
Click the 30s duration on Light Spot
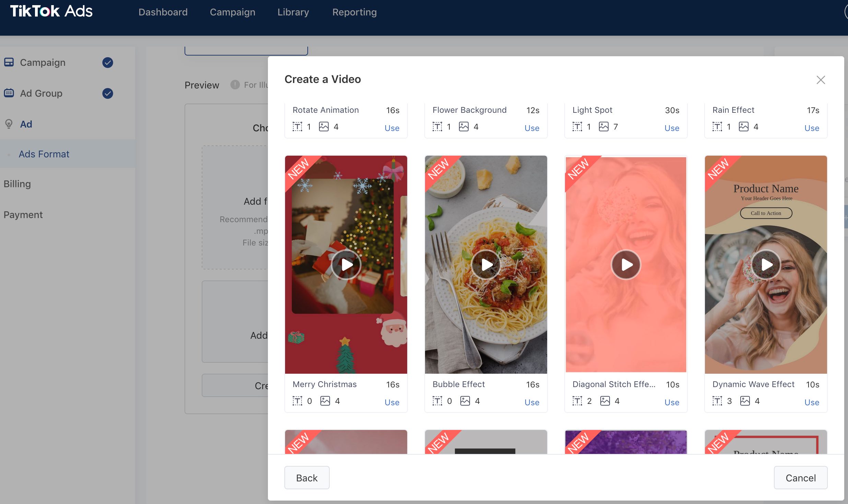pyautogui.click(x=672, y=110)
